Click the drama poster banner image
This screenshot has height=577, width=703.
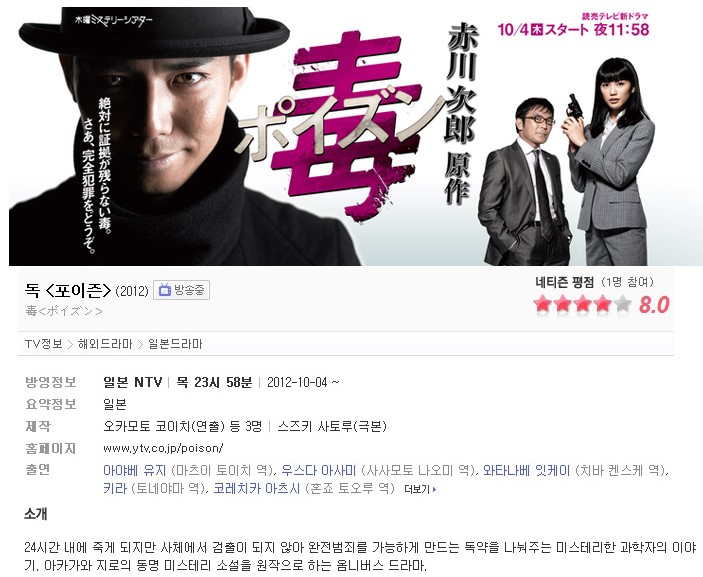[352, 136]
